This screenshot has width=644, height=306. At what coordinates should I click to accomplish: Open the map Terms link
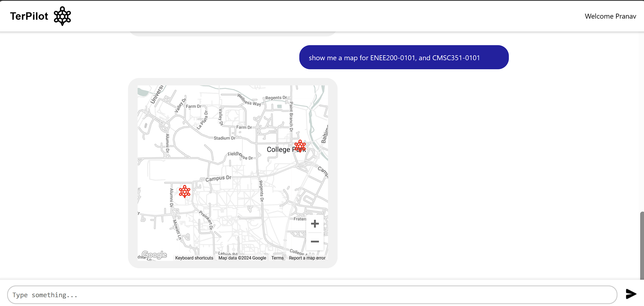pyautogui.click(x=277, y=258)
